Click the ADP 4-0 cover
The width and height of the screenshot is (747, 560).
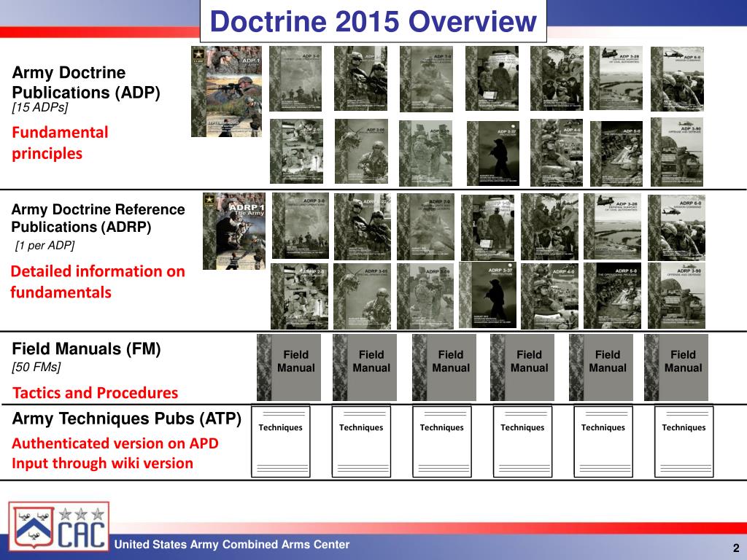pos(557,152)
